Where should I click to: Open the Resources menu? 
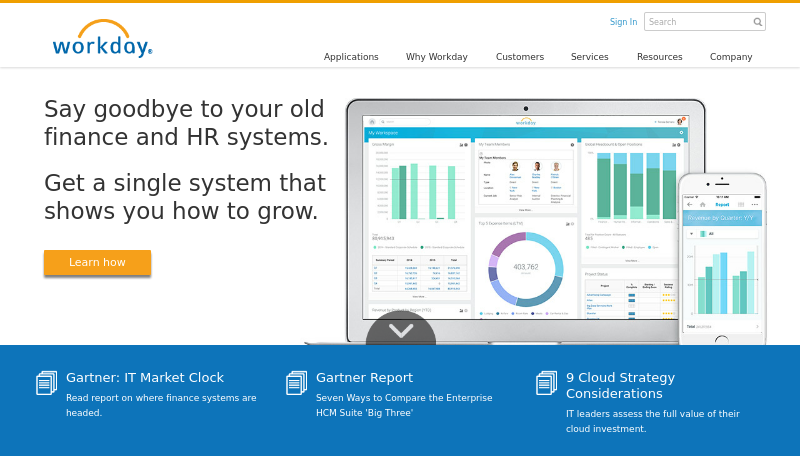coord(659,57)
